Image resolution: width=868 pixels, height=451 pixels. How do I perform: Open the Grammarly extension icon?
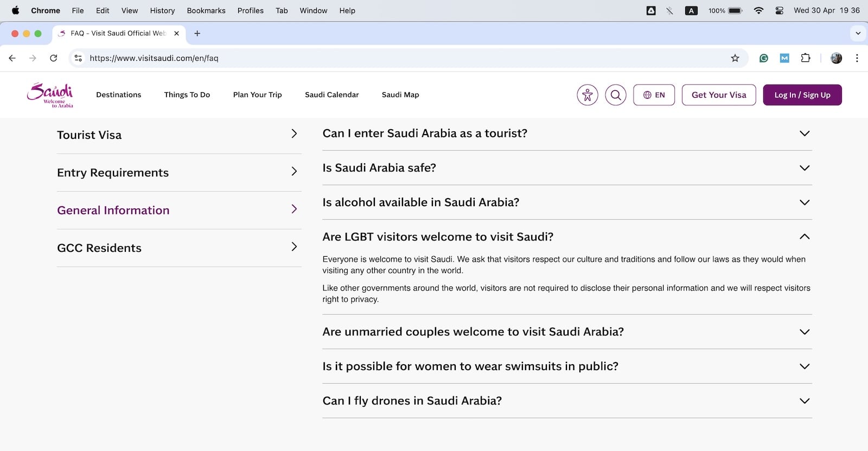(x=764, y=58)
